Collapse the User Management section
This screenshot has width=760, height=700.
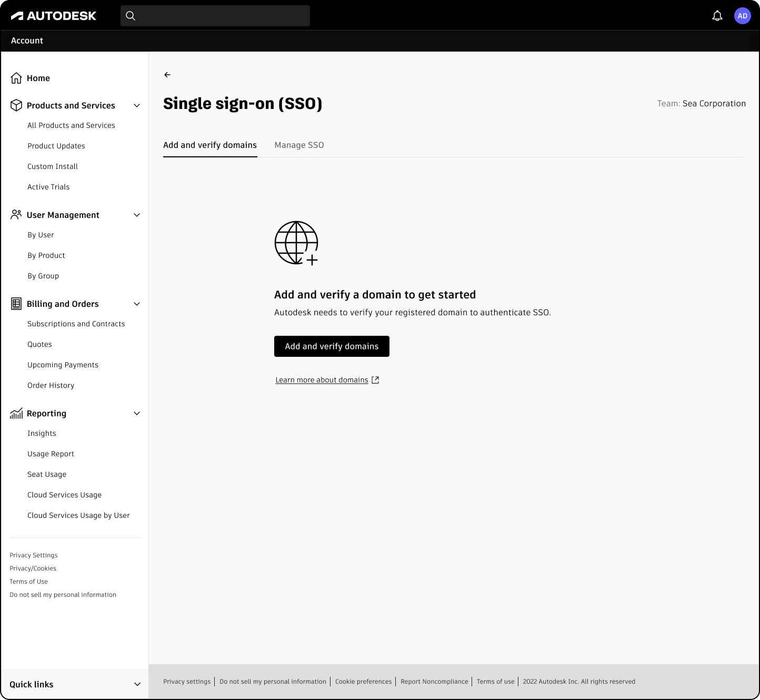137,215
